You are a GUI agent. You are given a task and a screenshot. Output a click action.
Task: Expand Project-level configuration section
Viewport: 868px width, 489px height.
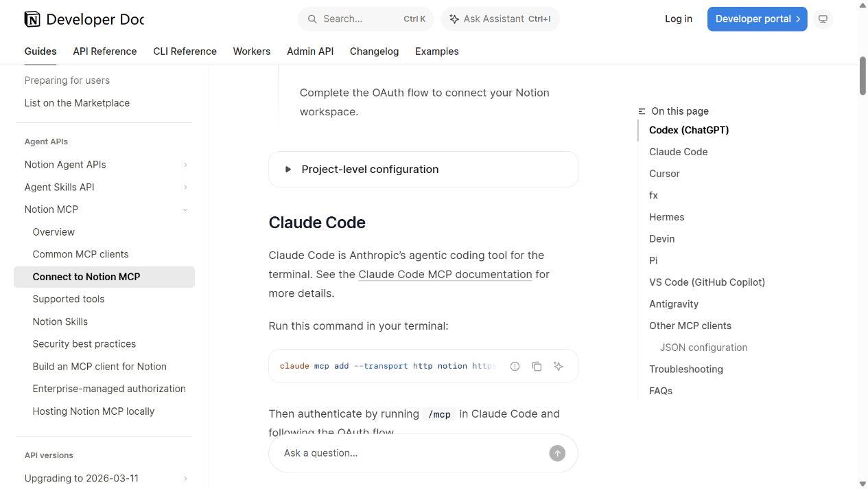click(x=423, y=170)
